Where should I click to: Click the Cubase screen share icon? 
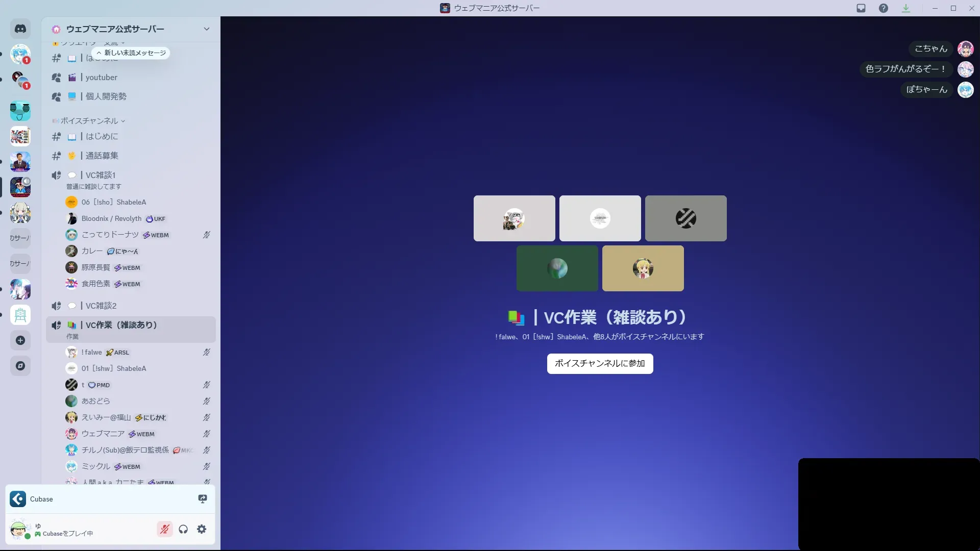tap(203, 499)
